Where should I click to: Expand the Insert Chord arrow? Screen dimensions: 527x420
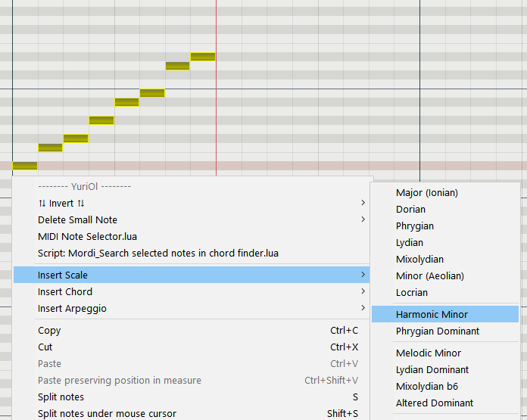click(363, 291)
